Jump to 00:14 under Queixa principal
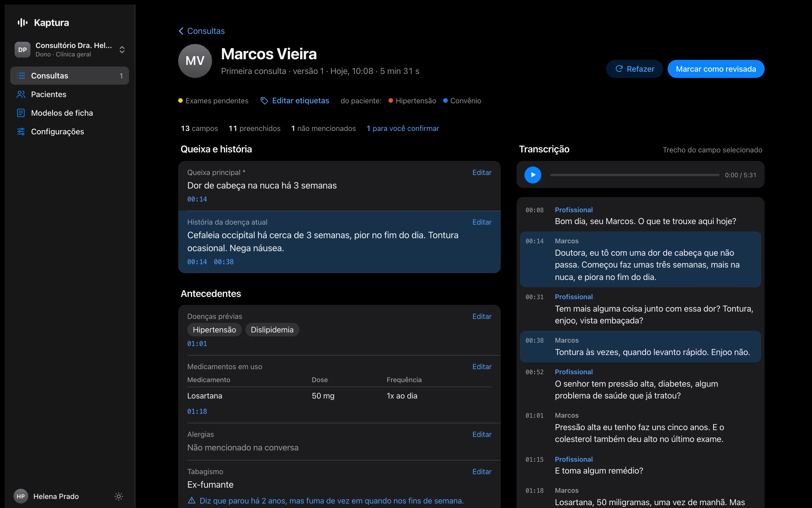Image resolution: width=812 pixels, height=508 pixels. click(x=197, y=199)
